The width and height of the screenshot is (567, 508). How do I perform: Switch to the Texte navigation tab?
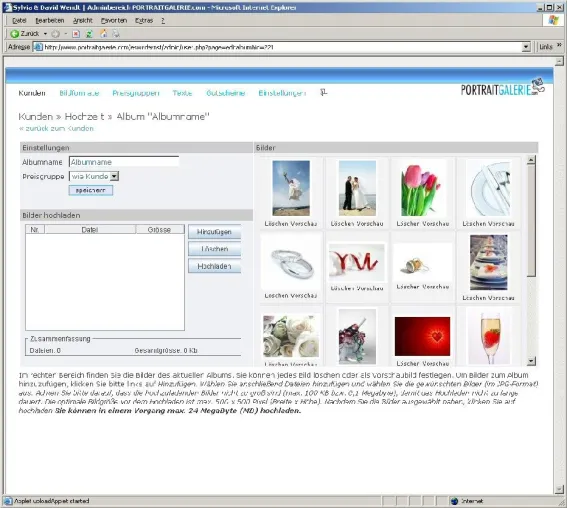coord(182,93)
